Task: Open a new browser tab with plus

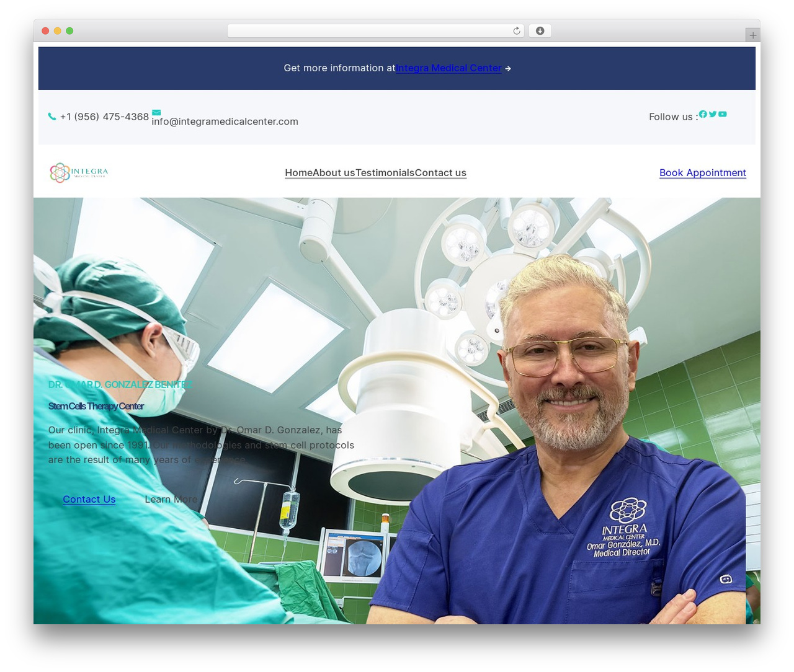Action: pos(753,35)
